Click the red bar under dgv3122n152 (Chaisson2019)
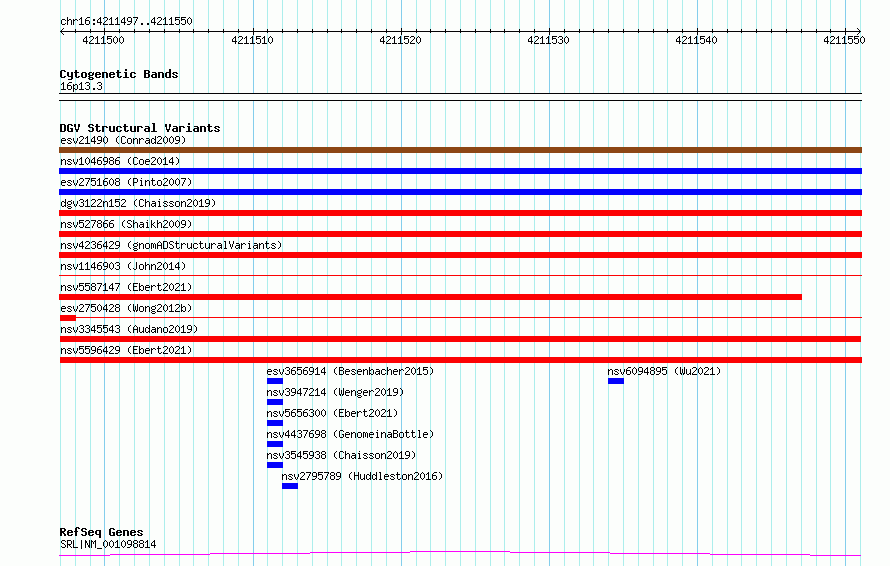890x566 pixels. [460, 213]
